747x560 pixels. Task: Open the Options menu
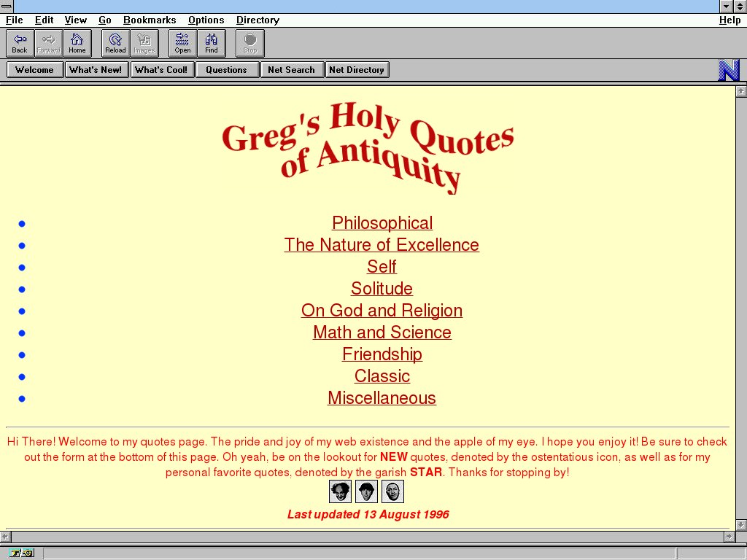[x=206, y=20]
